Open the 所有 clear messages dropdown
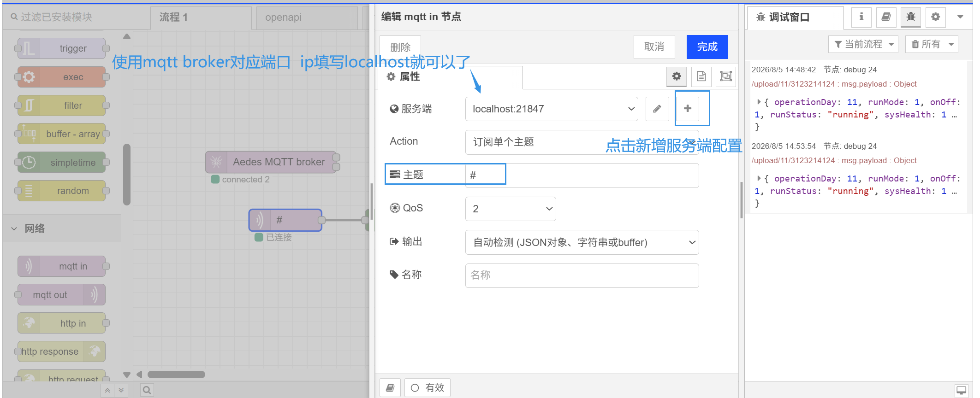980x398 pixels. click(932, 44)
